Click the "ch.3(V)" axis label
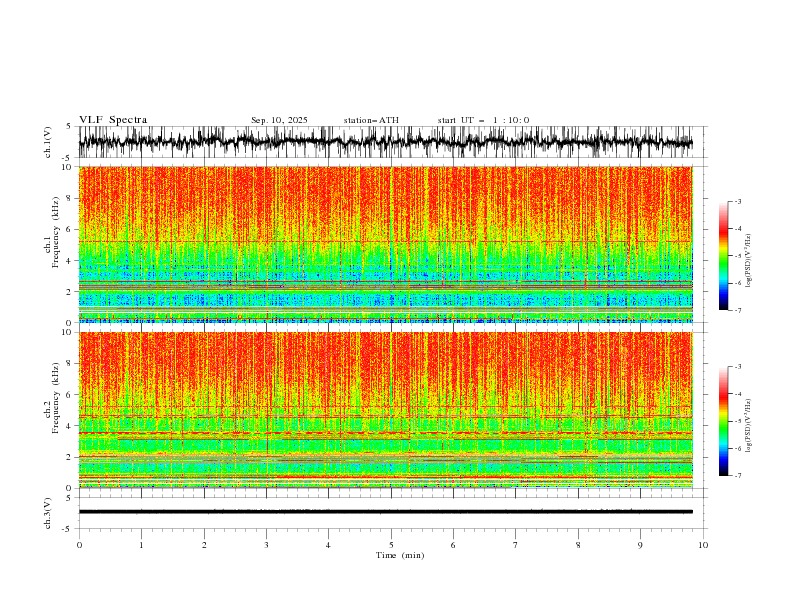The width and height of the screenshot is (792, 612). point(48,514)
